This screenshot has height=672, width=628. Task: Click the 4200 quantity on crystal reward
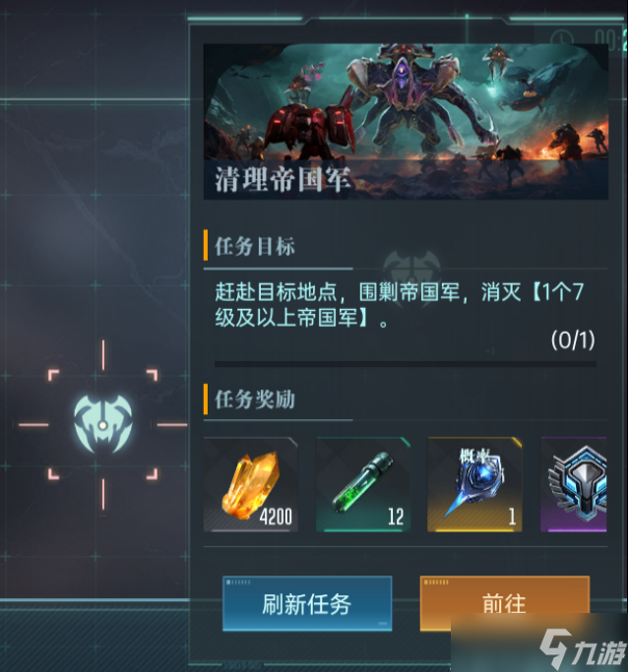point(276,517)
